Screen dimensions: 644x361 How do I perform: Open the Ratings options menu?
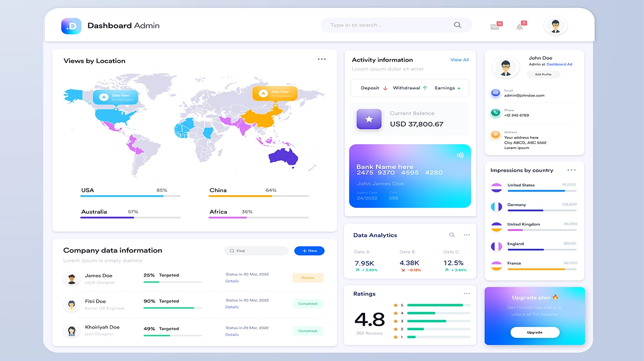click(467, 293)
